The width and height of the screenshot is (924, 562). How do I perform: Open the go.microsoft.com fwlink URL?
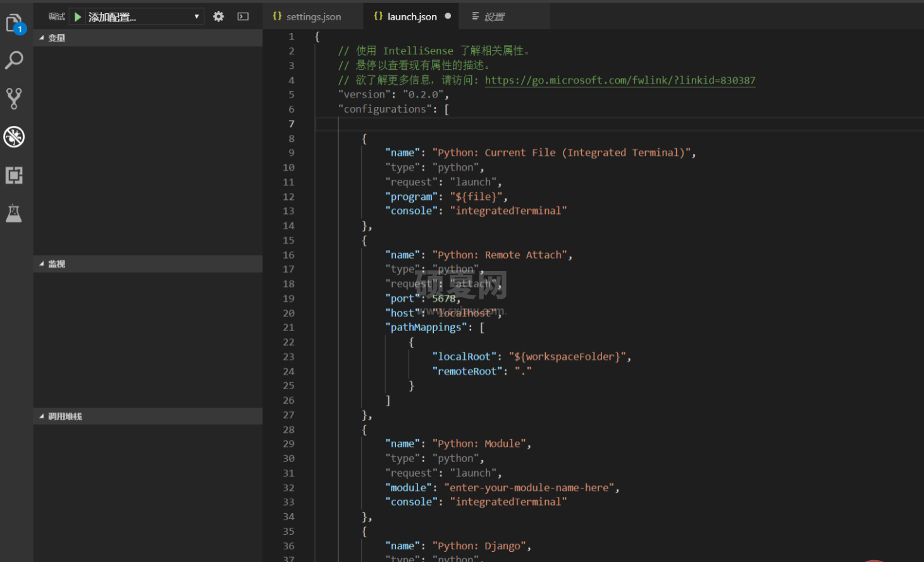(620, 80)
